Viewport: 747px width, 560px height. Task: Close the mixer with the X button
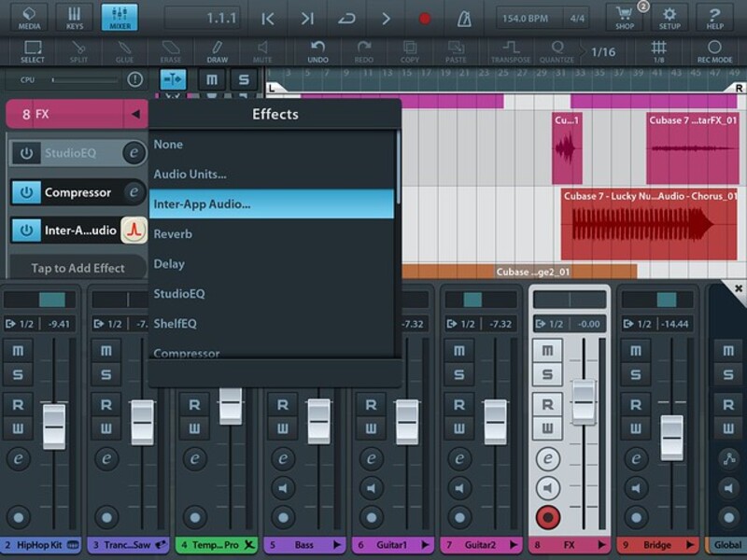[738, 288]
